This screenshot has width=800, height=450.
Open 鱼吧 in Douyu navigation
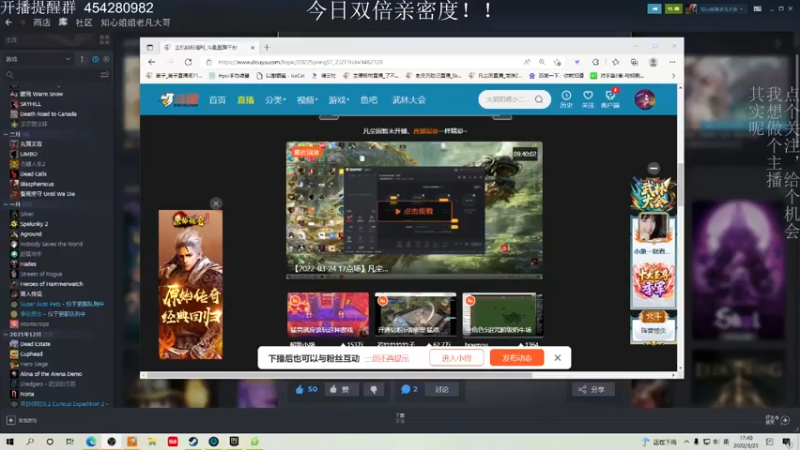(369, 100)
